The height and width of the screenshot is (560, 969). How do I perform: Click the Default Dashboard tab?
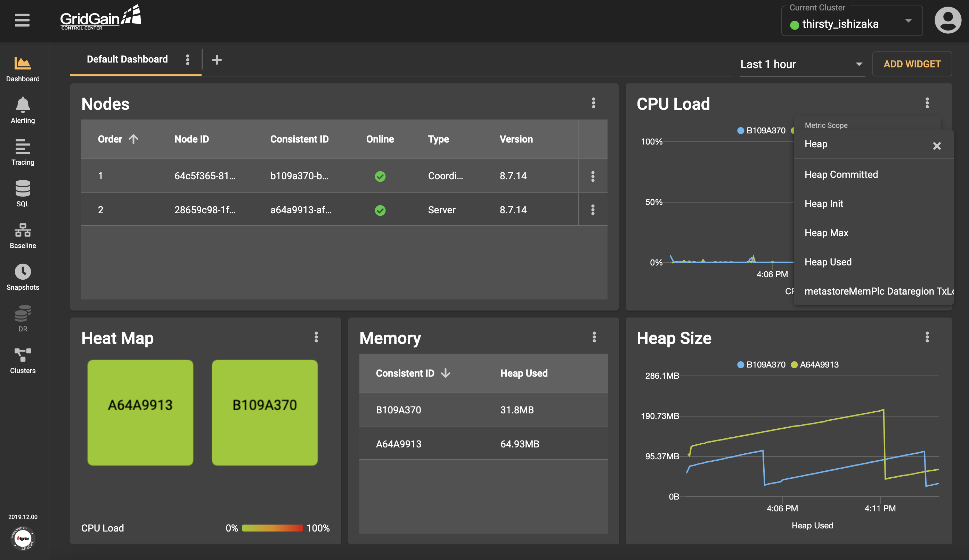point(127,59)
